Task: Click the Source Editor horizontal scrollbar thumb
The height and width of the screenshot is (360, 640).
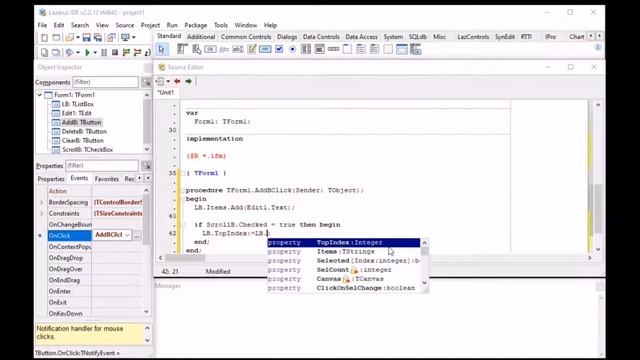Action: 185,258
